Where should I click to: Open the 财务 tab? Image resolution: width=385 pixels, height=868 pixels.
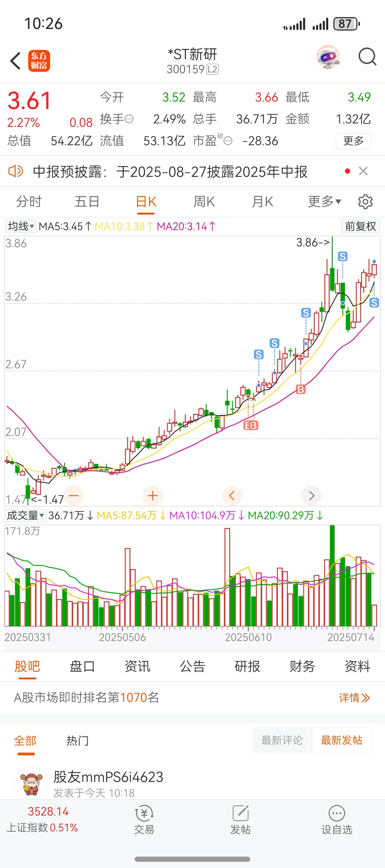[302, 666]
